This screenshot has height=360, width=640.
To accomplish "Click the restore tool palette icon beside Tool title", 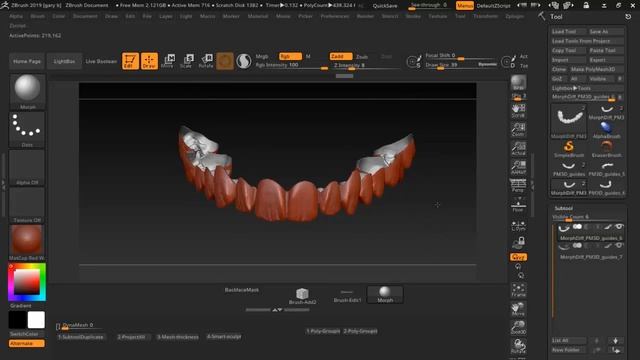I will click(628, 16).
